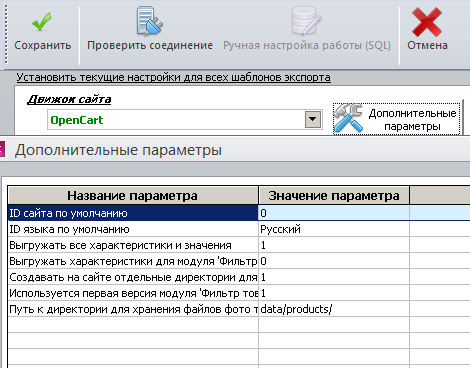Screen dimensions: 470x368
Task: Click value 1 for Используется первая версия модуля
Action: (x=334, y=293)
